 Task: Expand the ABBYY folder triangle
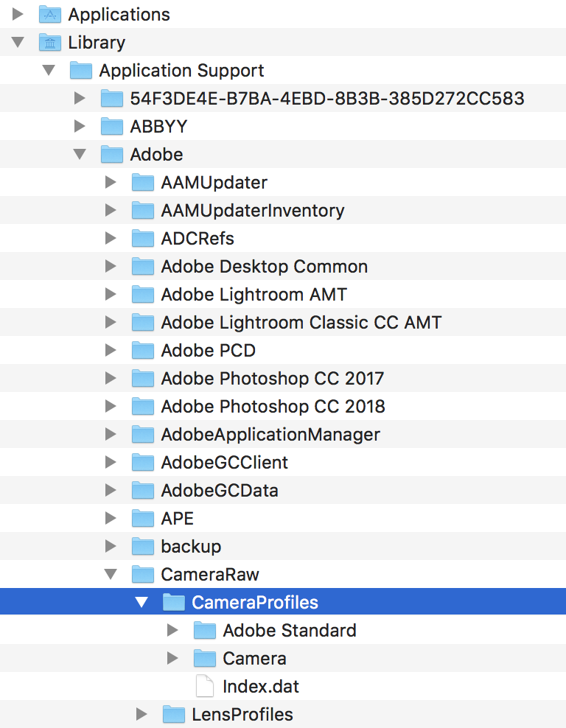point(80,126)
